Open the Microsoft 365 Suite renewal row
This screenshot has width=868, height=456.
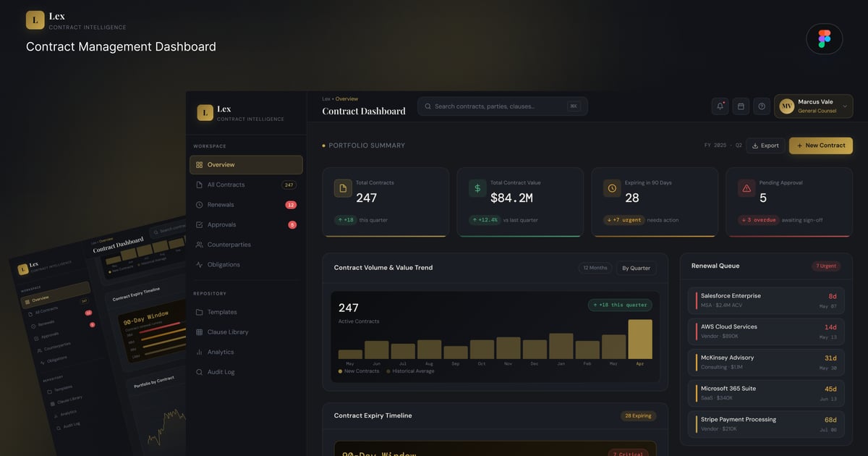pyautogui.click(x=766, y=393)
